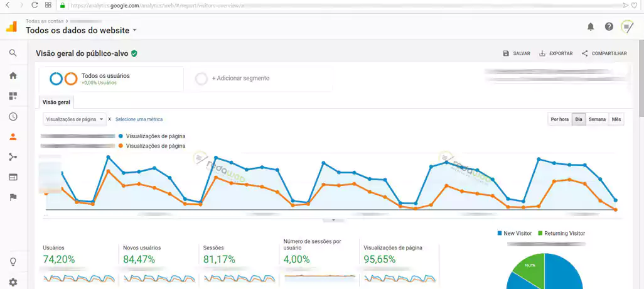Click the small expander arrow below the chart
This screenshot has width=644, height=289.
pos(333,220)
